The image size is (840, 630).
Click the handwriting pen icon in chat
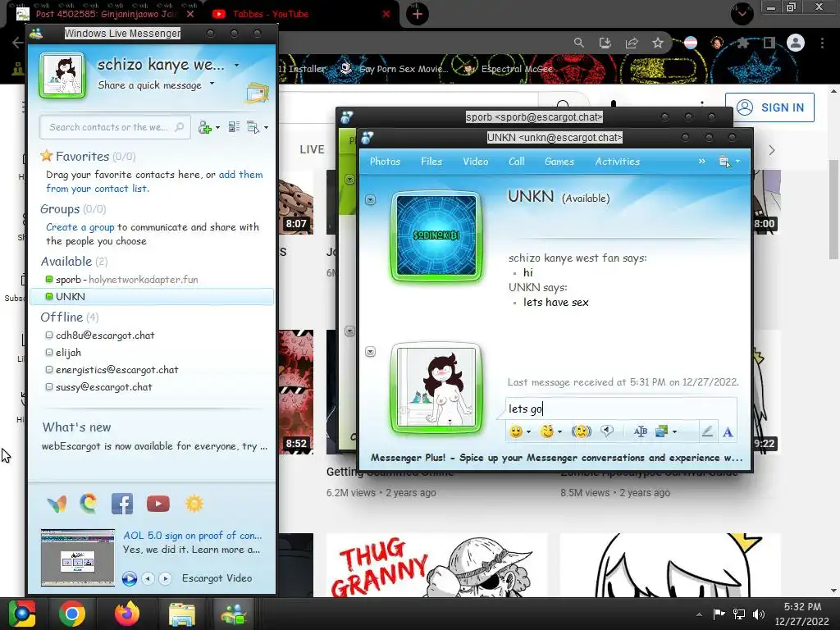707,431
